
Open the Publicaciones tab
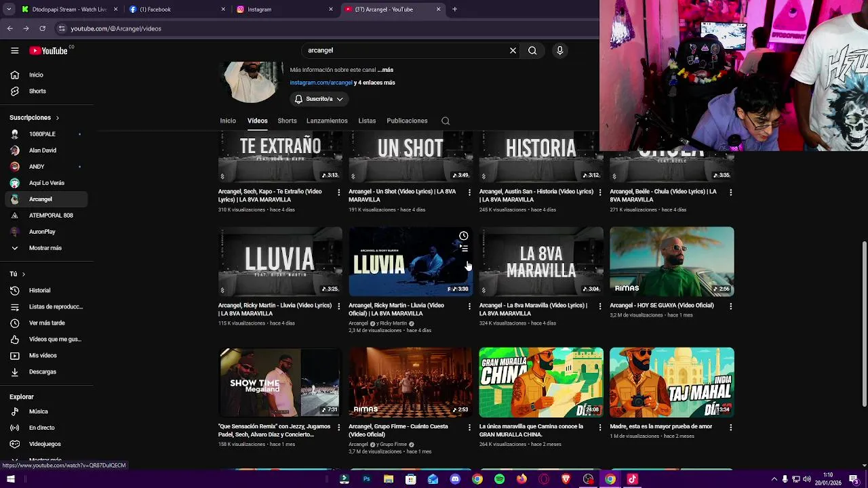(x=407, y=121)
